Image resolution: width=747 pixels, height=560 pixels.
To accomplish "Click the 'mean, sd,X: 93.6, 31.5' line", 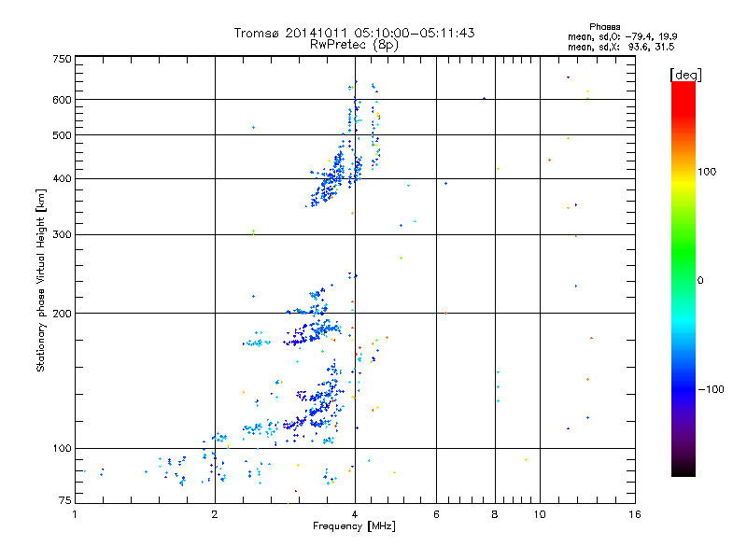I will (x=621, y=47).
